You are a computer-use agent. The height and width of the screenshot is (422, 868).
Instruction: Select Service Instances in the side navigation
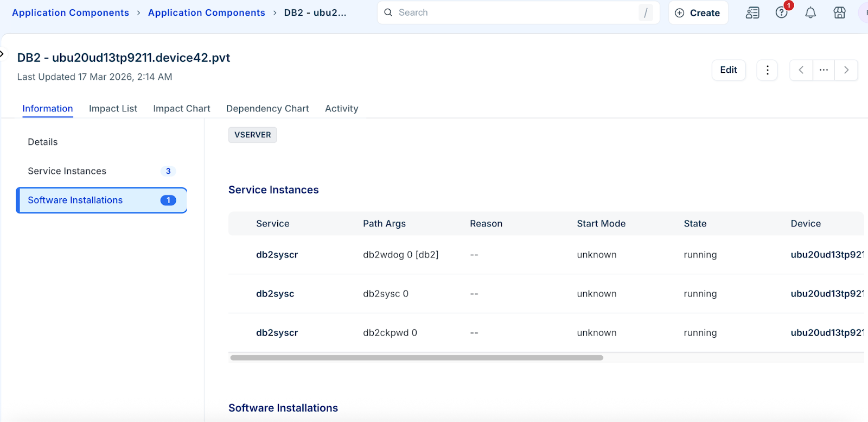(x=101, y=171)
